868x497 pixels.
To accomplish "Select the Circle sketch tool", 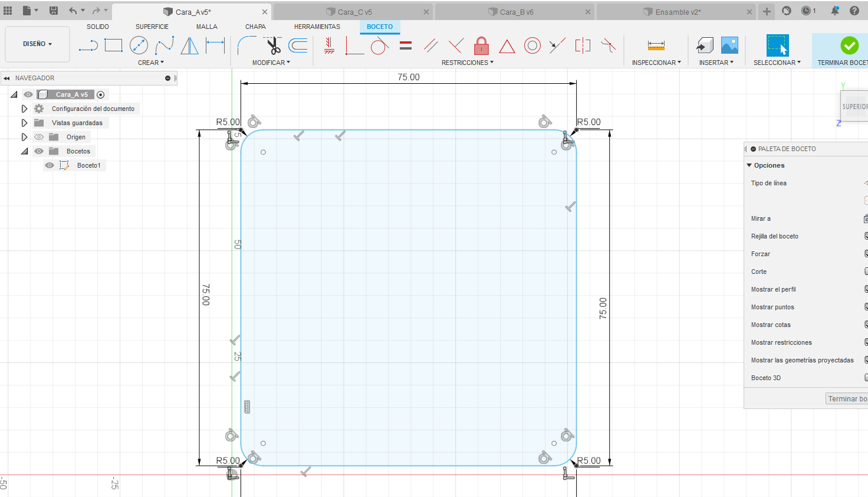I will (139, 45).
